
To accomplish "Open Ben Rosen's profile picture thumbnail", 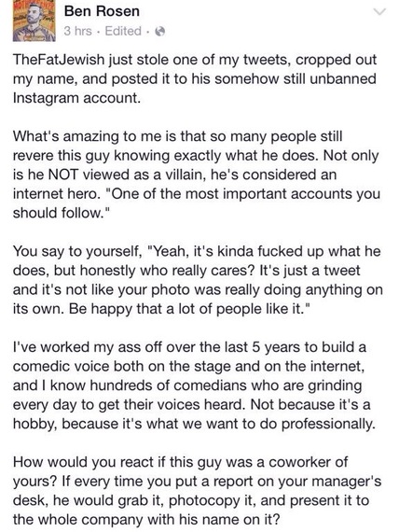I will point(34,21).
